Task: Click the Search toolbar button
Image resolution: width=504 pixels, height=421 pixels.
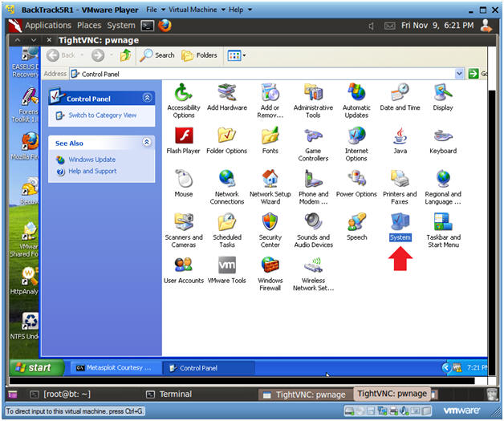Action: tap(157, 55)
